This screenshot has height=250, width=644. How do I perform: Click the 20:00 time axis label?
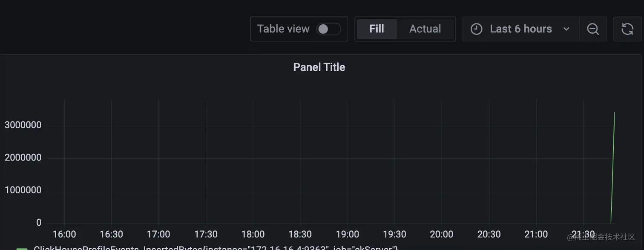point(442,234)
